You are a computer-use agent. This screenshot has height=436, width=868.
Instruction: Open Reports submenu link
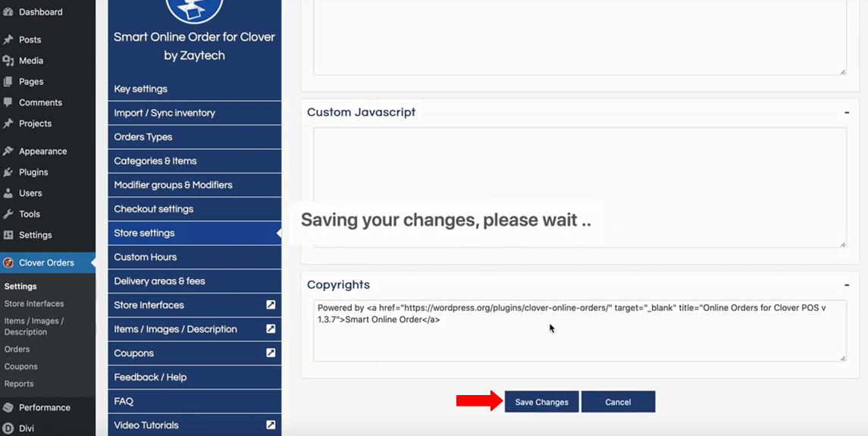click(19, 384)
